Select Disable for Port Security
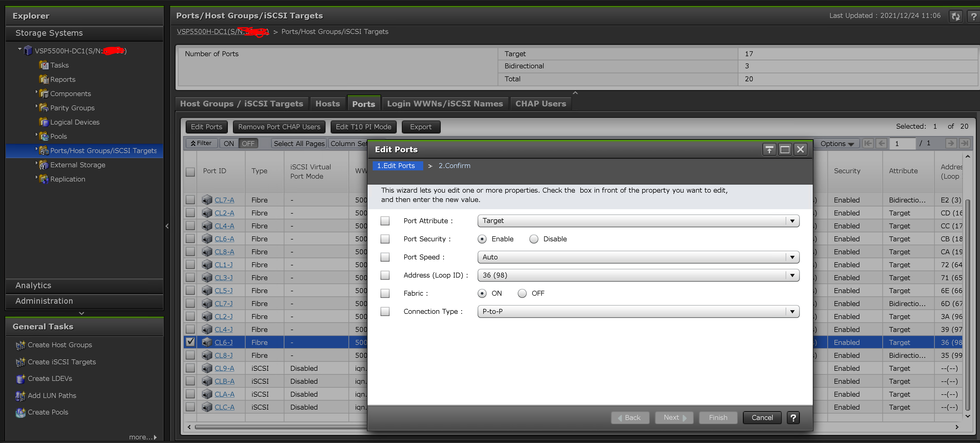Viewport: 980px width, 443px height. click(534, 239)
